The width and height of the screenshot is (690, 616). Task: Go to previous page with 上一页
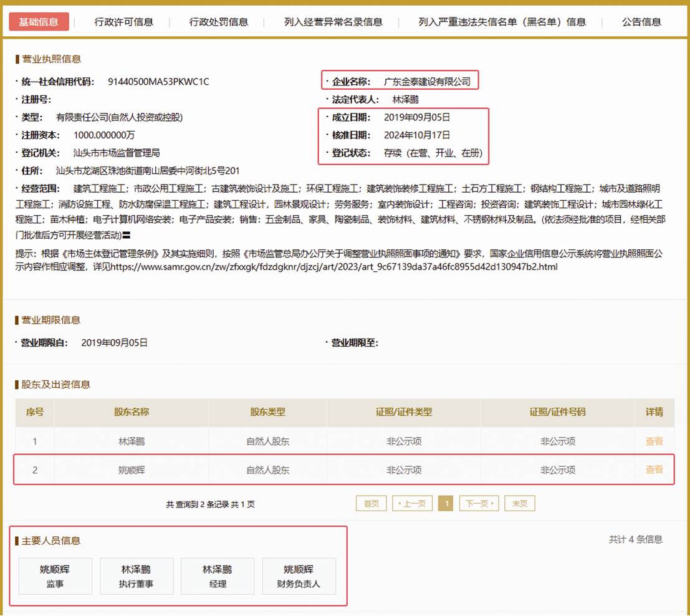point(413,503)
